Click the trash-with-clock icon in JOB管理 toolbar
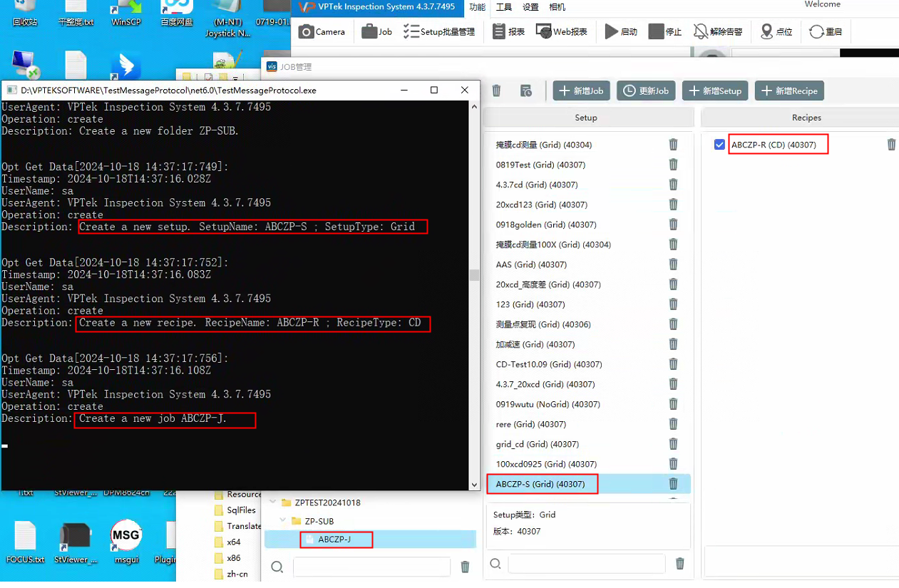 pyautogui.click(x=526, y=91)
